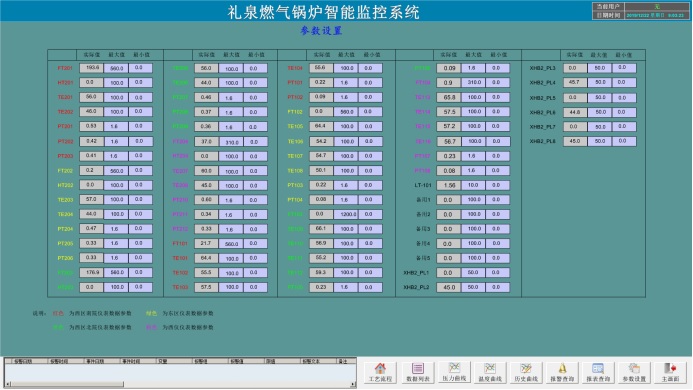Select XHB2_PL4 minimum value field

click(x=624, y=83)
